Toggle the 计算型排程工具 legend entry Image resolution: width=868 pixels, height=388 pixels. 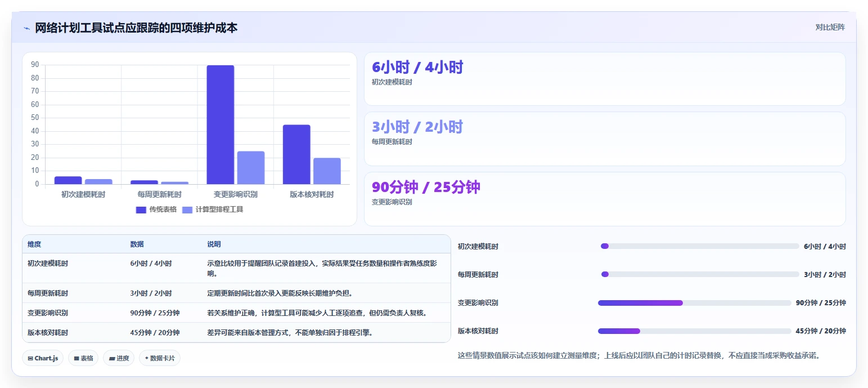213,209
